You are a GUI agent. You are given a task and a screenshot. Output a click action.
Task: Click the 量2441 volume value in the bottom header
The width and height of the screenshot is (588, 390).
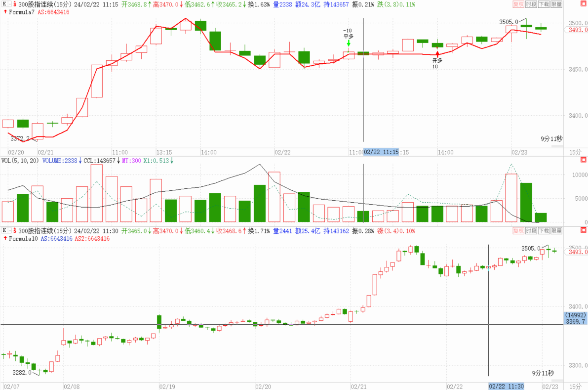[x=282, y=231]
